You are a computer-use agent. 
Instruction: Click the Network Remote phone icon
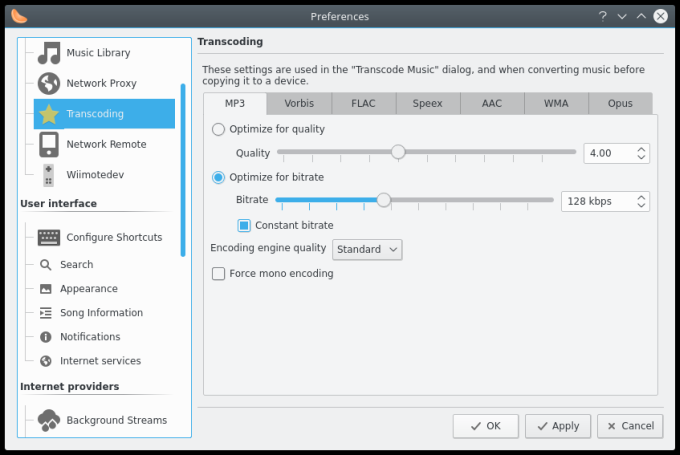(48, 145)
